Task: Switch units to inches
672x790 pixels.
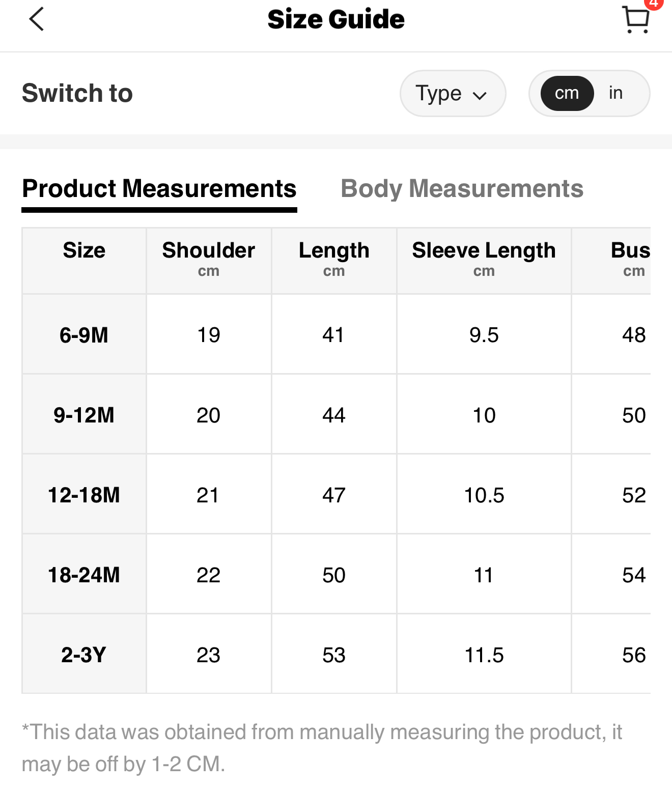Action: [615, 93]
